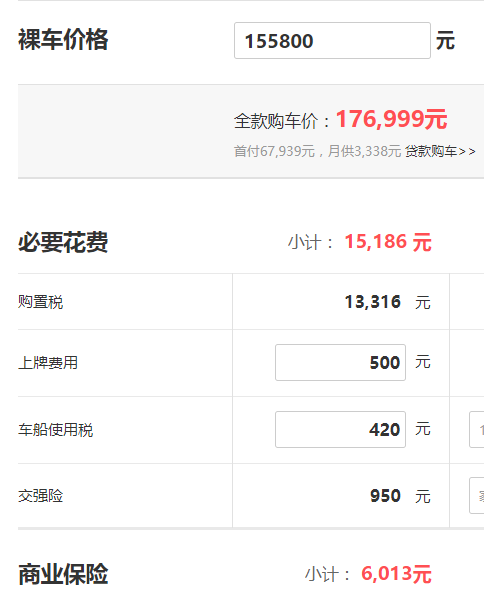Open the 贷款购车>> link
Viewport: 484px width, 605px height.
[440, 151]
